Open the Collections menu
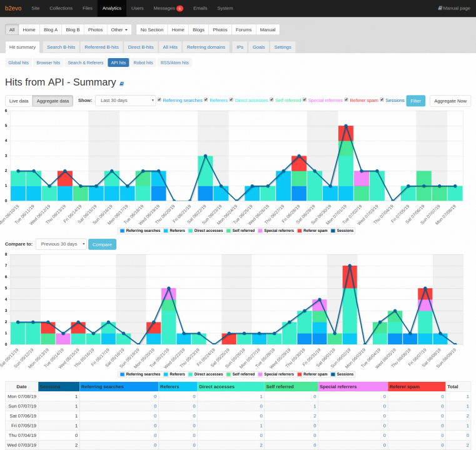The width and height of the screenshot is (476, 450). click(x=61, y=8)
